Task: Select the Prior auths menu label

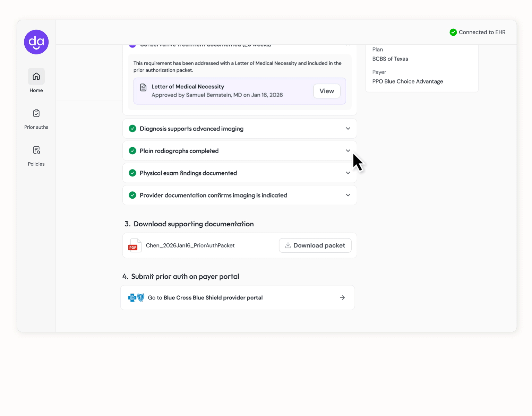Action: coord(36,127)
